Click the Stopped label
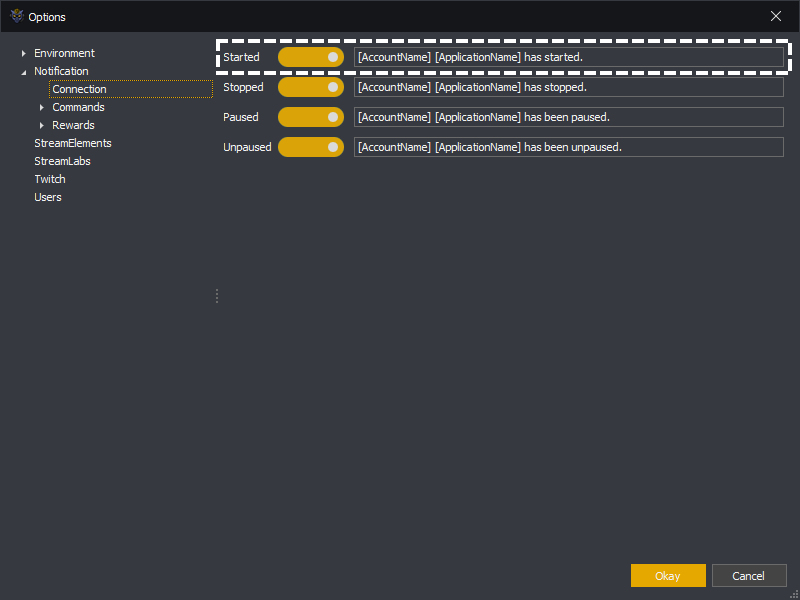The height and width of the screenshot is (600, 800). 243,87
